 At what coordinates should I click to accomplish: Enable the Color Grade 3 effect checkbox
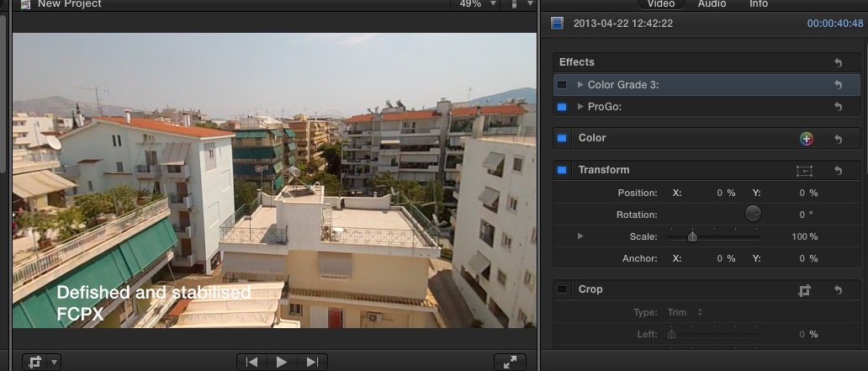[x=562, y=85]
